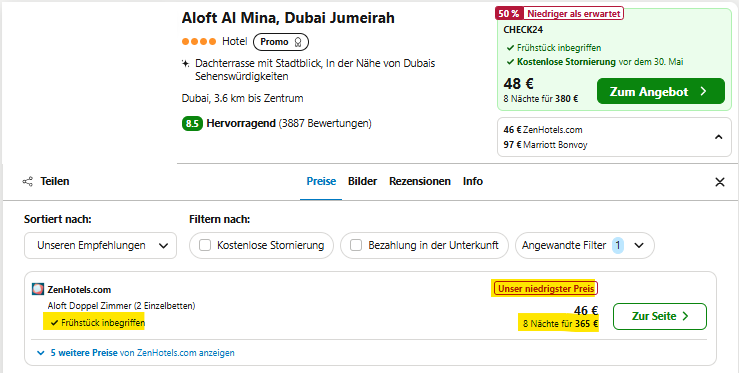Close the hotel details panel with X
The height and width of the screenshot is (373, 739).
tap(720, 182)
